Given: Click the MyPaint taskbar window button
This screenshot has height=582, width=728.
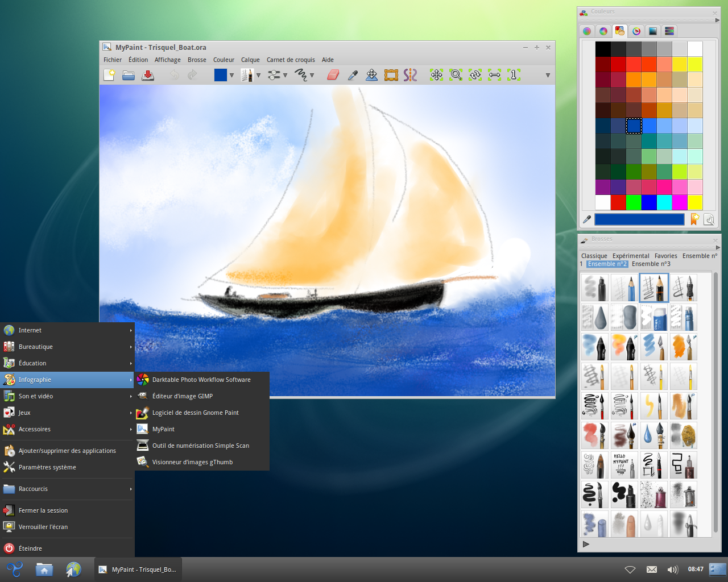Looking at the screenshot, I should 138,569.
